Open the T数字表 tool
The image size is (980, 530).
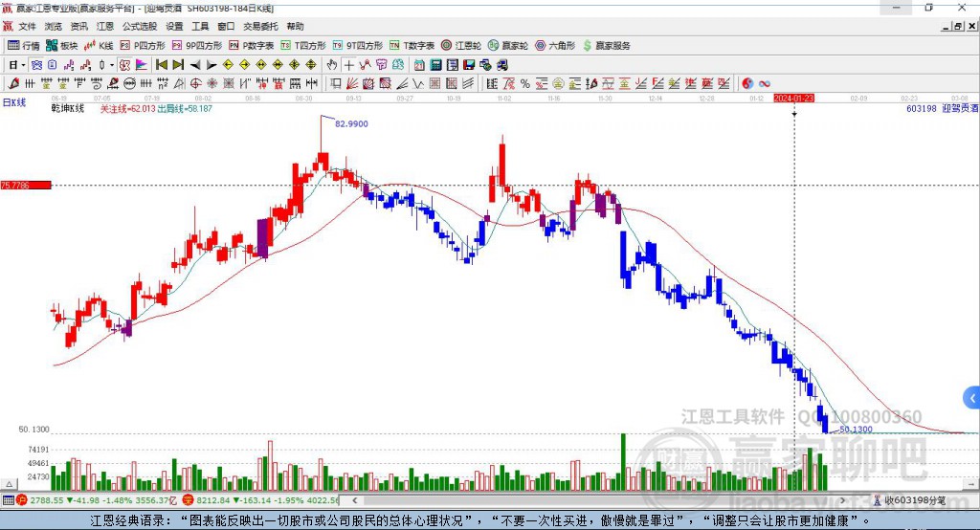click(x=412, y=46)
